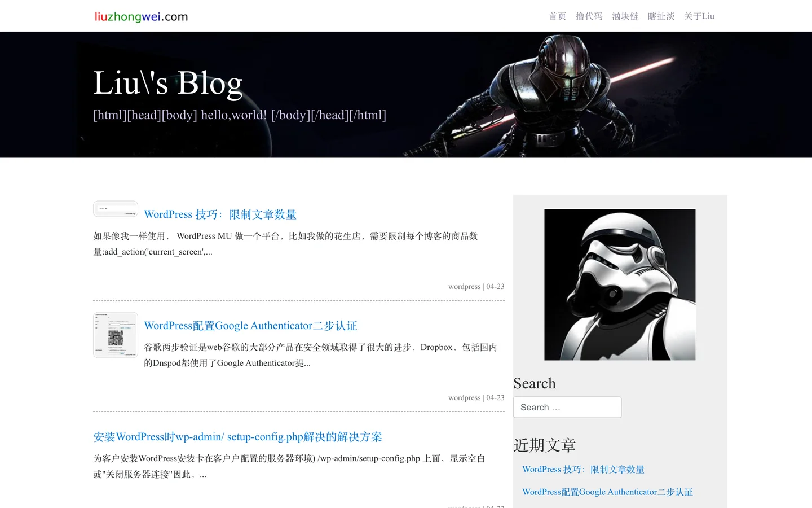Click the '近期文章' sidebar heading
The image size is (812, 508).
(x=545, y=445)
